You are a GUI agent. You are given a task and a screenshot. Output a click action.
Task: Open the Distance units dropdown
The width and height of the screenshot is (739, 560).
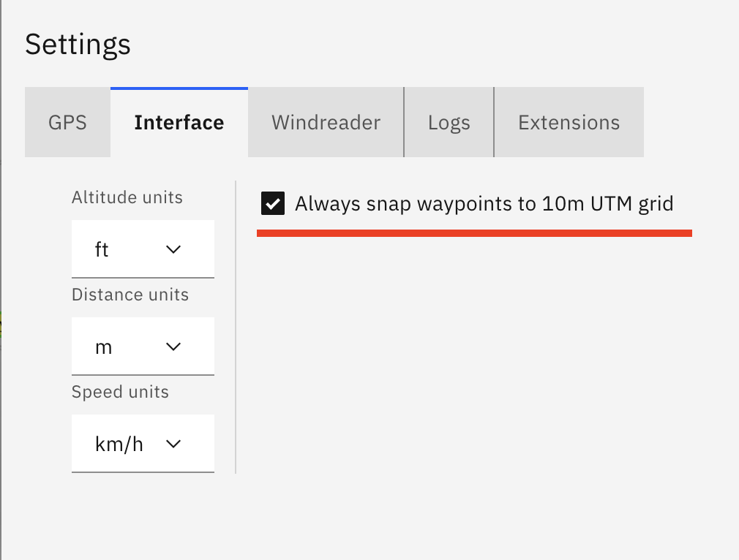(x=143, y=347)
